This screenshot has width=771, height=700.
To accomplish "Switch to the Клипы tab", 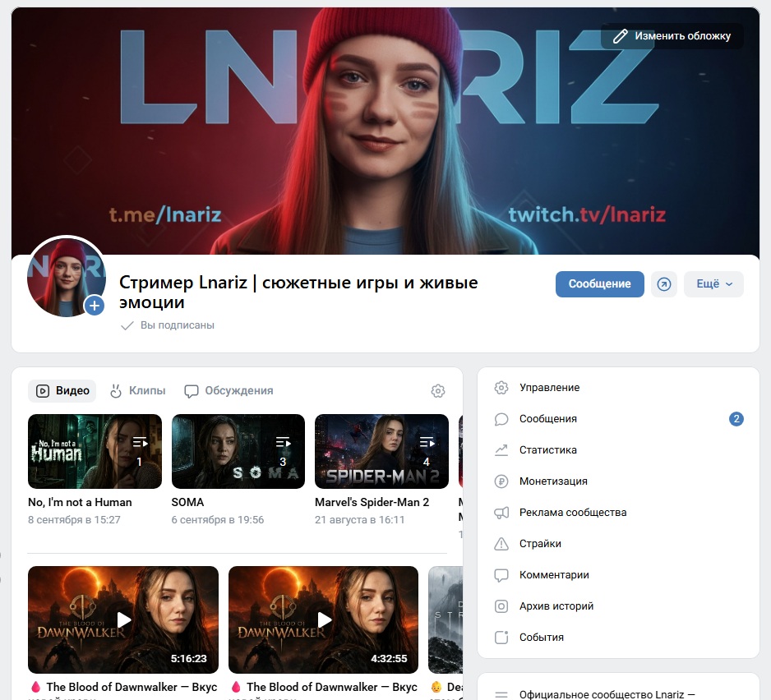I will coord(138,391).
